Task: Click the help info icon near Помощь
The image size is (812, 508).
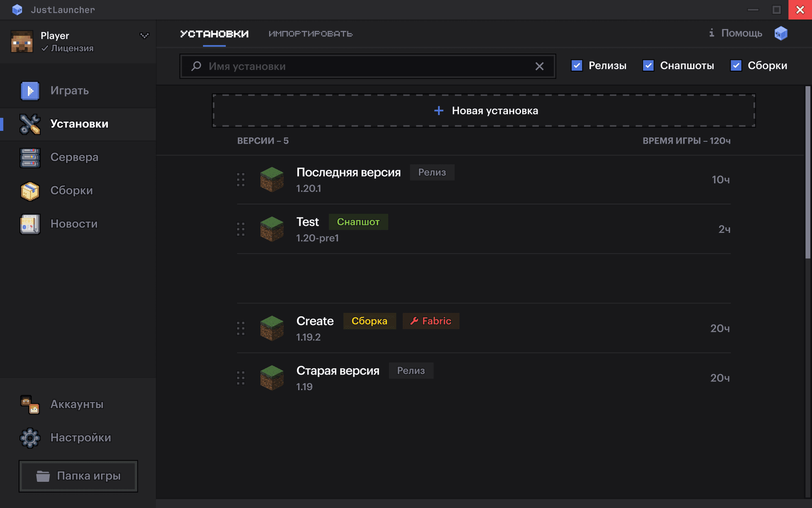Action: point(711,33)
